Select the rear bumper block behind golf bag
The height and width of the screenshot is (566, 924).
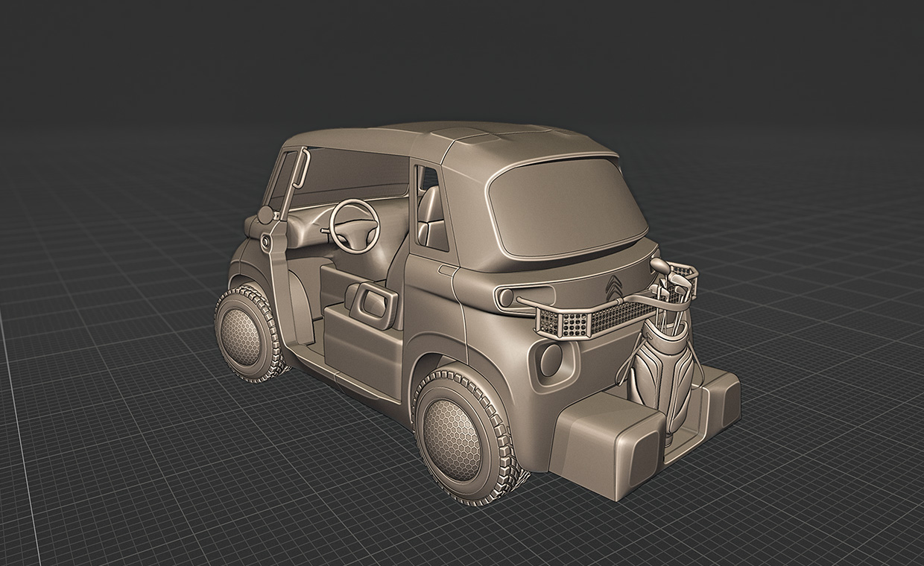pyautogui.click(x=717, y=395)
